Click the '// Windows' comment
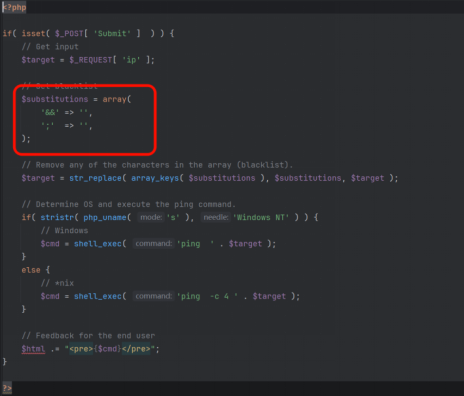Screen dimensions: 464x396 (64, 231)
